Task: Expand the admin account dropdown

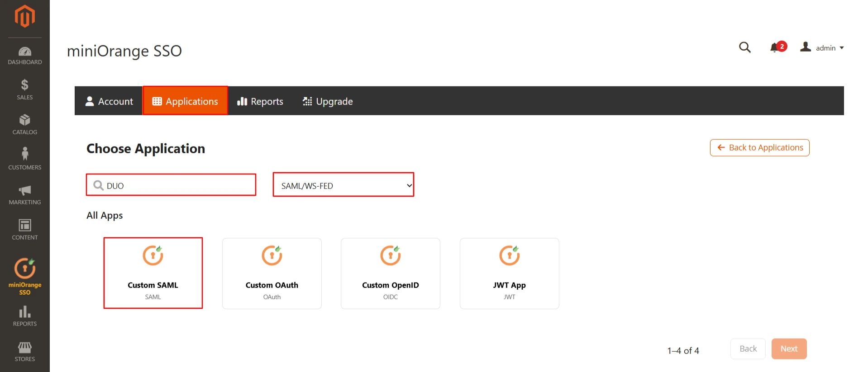Action: point(822,47)
